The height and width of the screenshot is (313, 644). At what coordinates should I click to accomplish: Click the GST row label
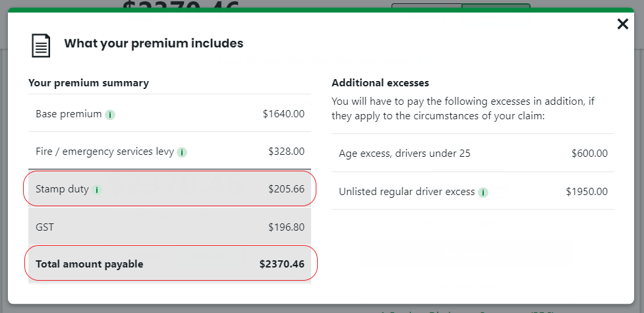click(x=45, y=227)
